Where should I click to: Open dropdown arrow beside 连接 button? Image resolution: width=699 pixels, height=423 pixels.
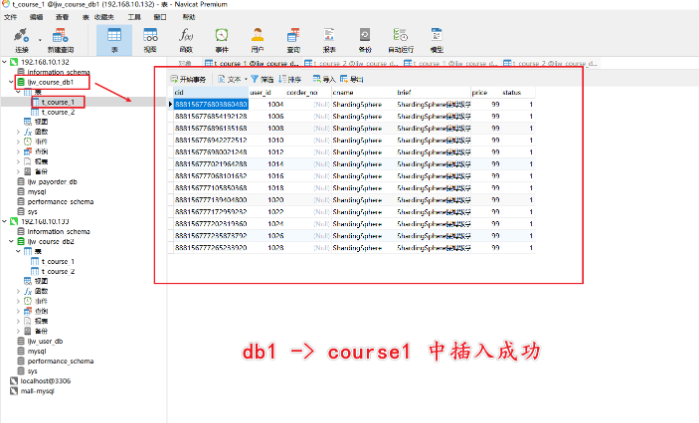click(40, 40)
